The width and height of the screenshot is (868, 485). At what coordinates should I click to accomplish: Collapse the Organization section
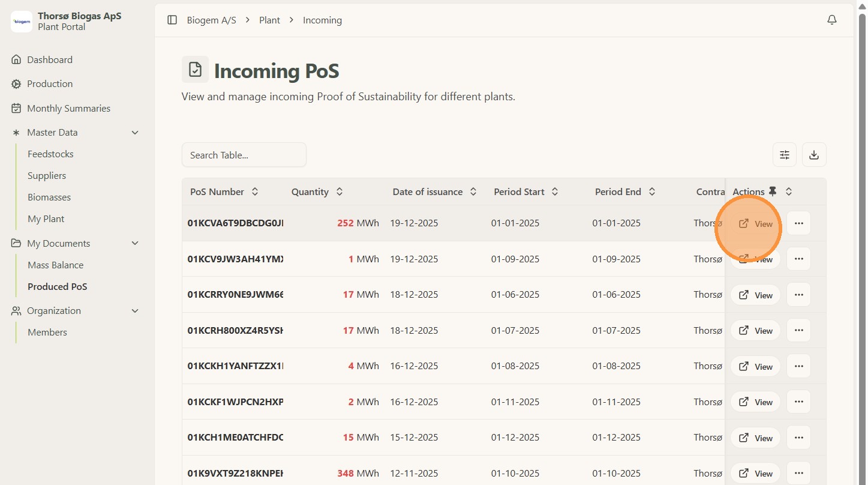pos(135,311)
